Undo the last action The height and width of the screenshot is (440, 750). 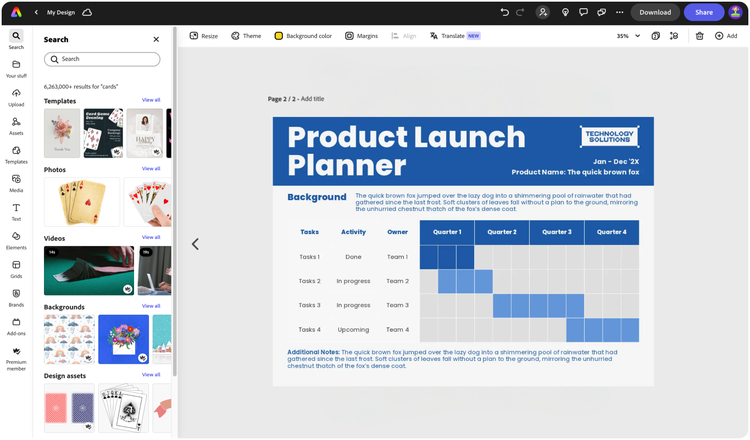504,12
